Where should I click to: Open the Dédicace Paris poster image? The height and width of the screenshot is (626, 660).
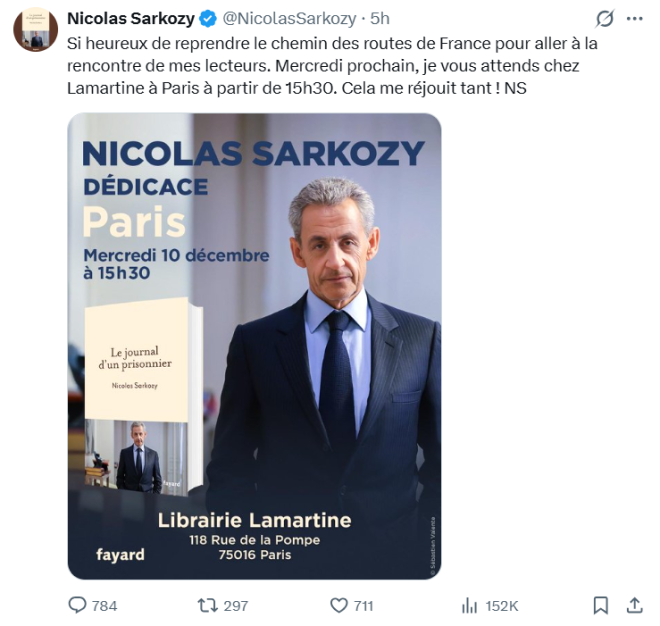tap(254, 346)
